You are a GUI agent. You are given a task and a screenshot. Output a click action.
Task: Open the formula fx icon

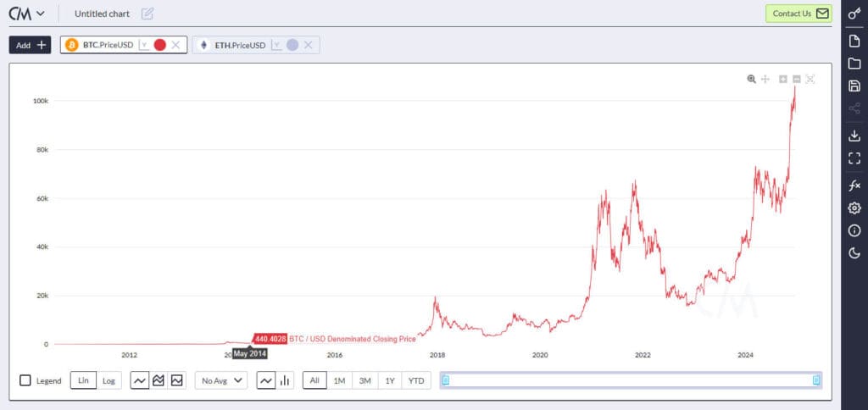click(854, 186)
